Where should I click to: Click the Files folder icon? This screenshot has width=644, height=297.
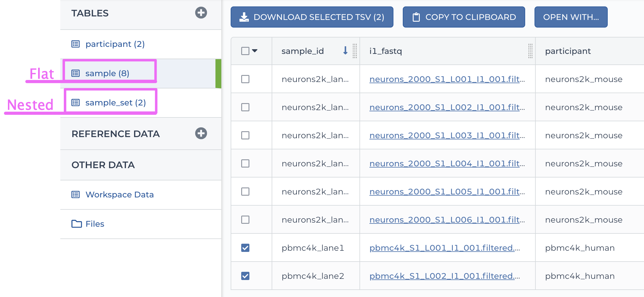pos(77,224)
